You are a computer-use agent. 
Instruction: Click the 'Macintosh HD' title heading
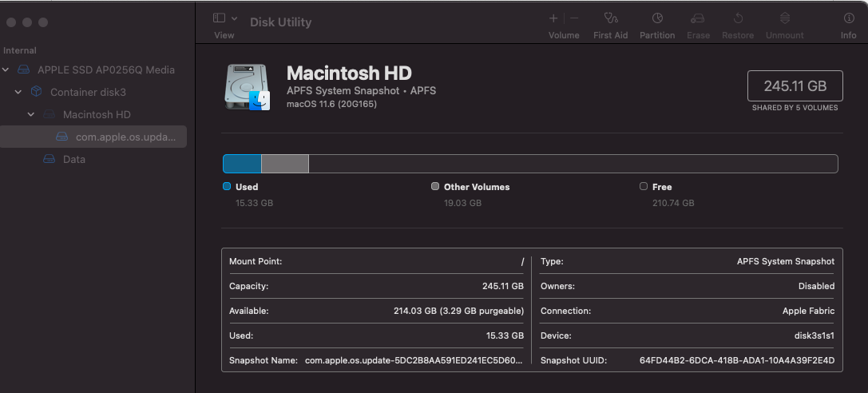(x=349, y=73)
